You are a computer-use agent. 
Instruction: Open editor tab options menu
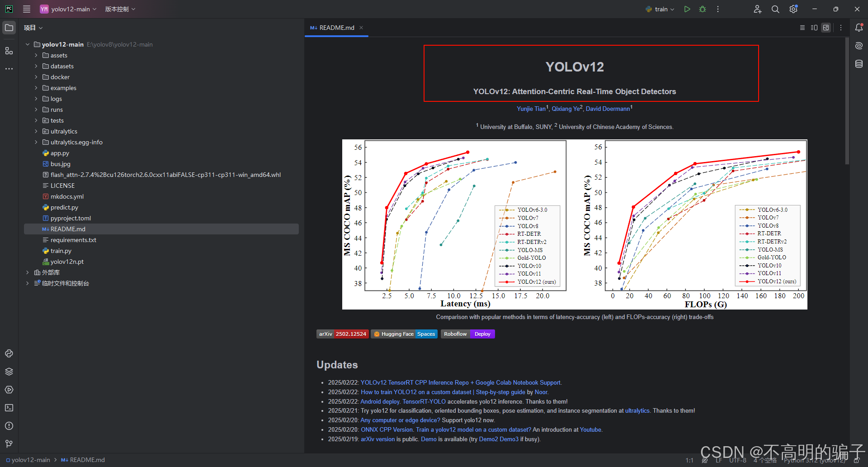841,28
